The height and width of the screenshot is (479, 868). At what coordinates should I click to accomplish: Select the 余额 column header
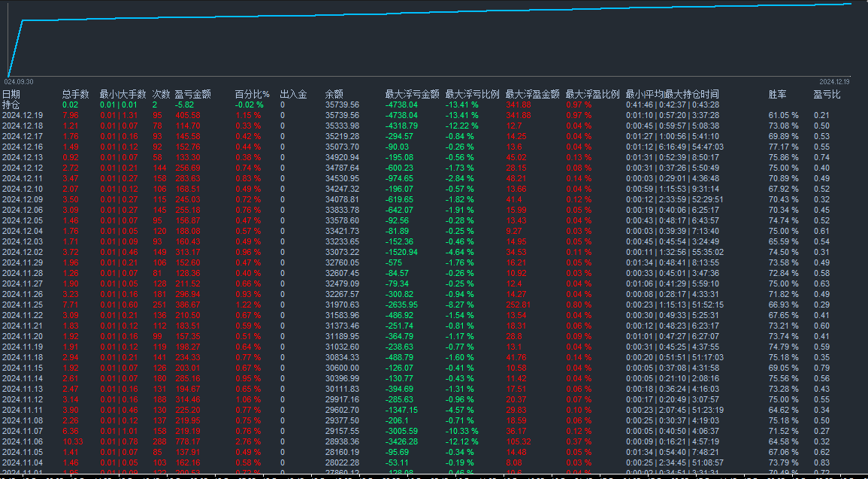pyautogui.click(x=334, y=94)
